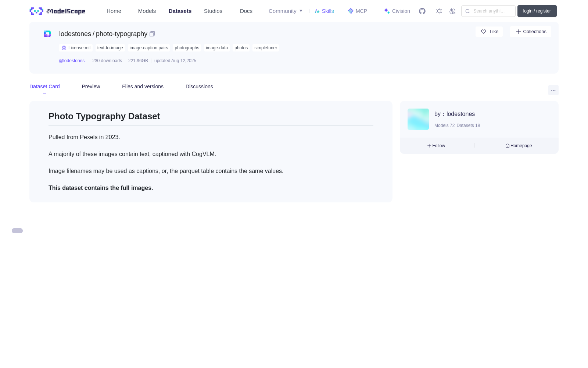Open the three-dots more options menu
Image resolution: width=588 pixels, height=368 pixels.
553,91
